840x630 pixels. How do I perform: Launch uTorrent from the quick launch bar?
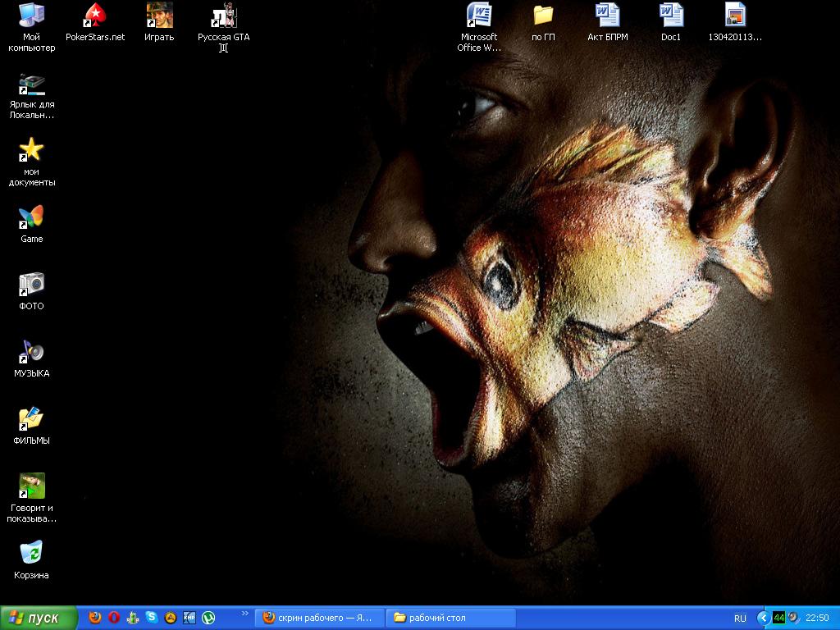[208, 618]
